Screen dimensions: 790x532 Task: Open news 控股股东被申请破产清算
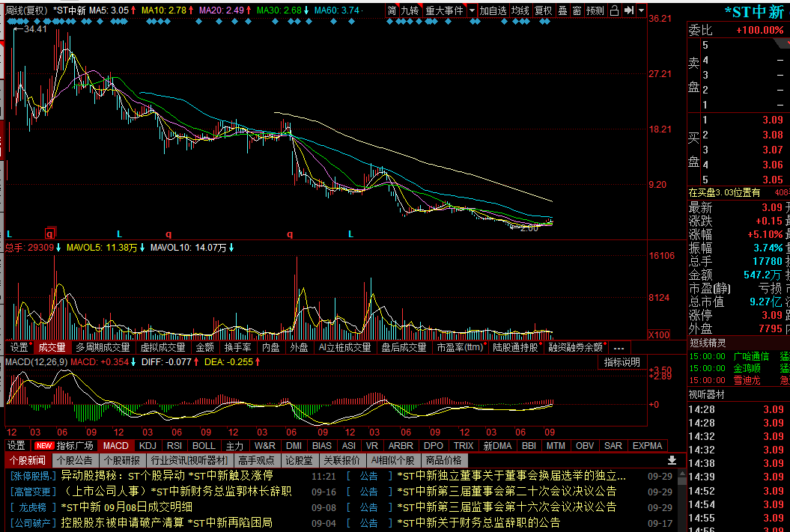pos(166,522)
